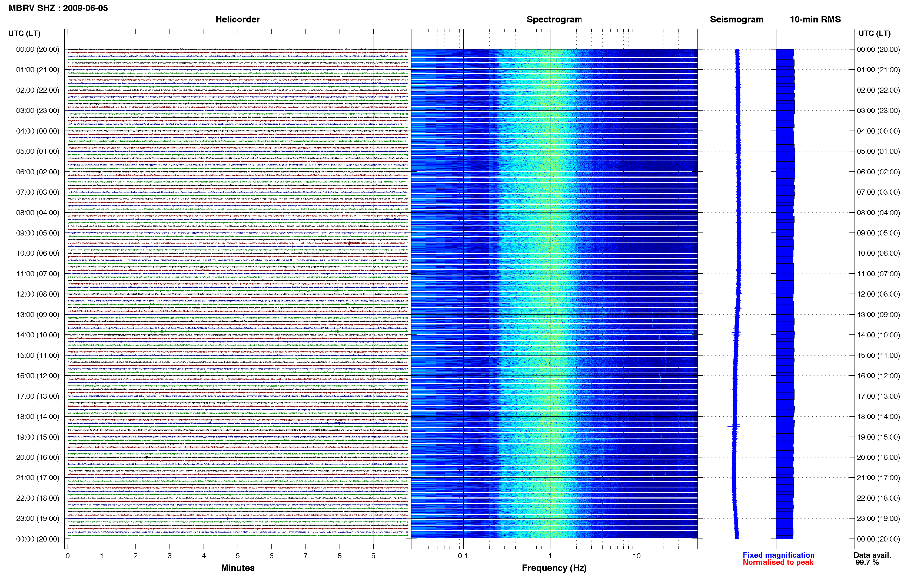Click the right 'UTC (LT)' axis label
This screenshot has height=578, width=924.
point(874,33)
